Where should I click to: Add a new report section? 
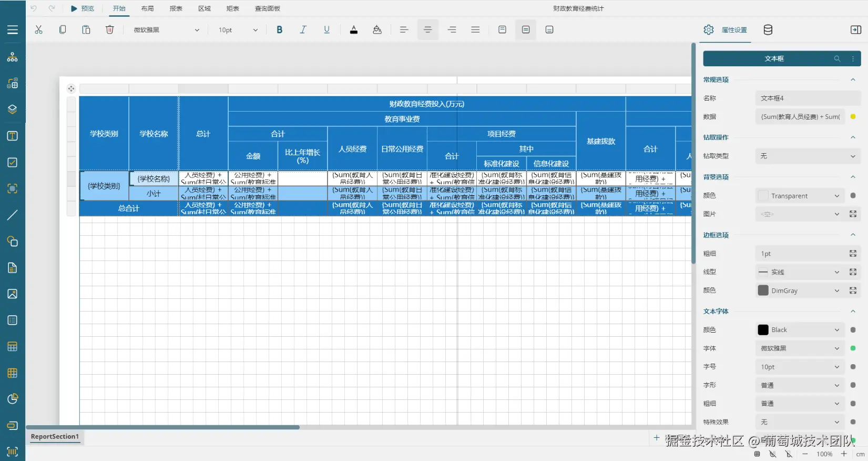point(657,437)
